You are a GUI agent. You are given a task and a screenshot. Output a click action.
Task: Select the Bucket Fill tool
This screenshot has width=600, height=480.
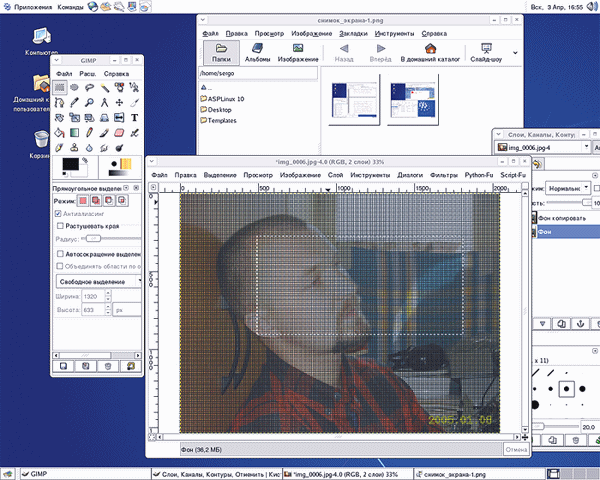click(59, 133)
